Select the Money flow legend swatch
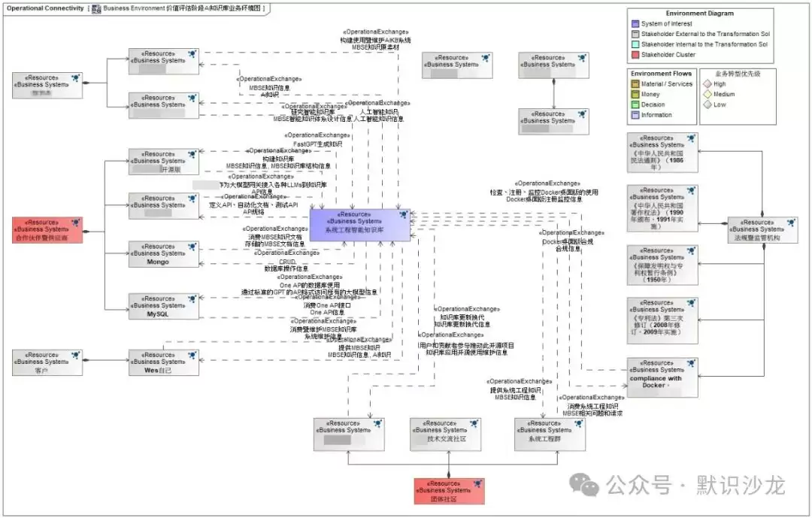This screenshot has height=518, width=812. 635,94
